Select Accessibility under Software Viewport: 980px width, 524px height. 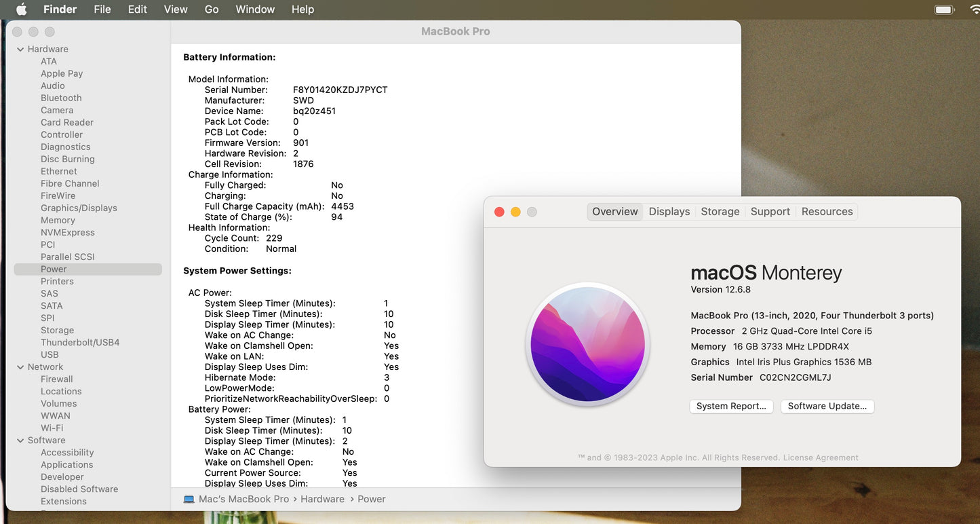[67, 452]
